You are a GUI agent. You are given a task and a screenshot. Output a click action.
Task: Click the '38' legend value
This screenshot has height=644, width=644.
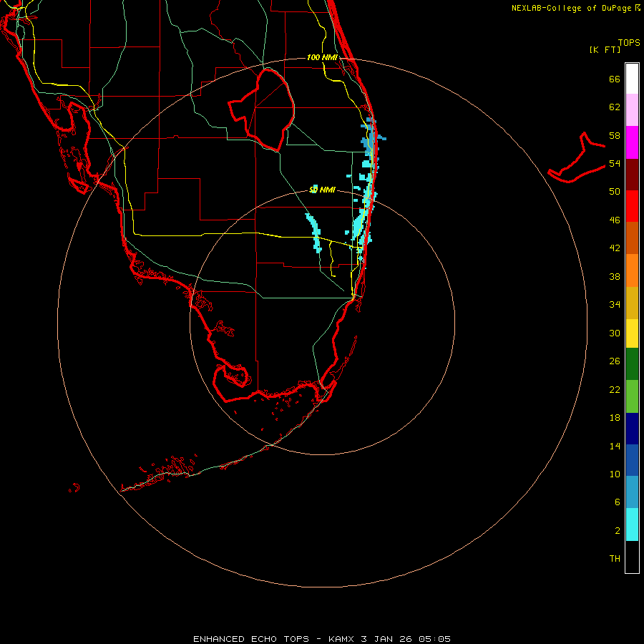(615, 276)
